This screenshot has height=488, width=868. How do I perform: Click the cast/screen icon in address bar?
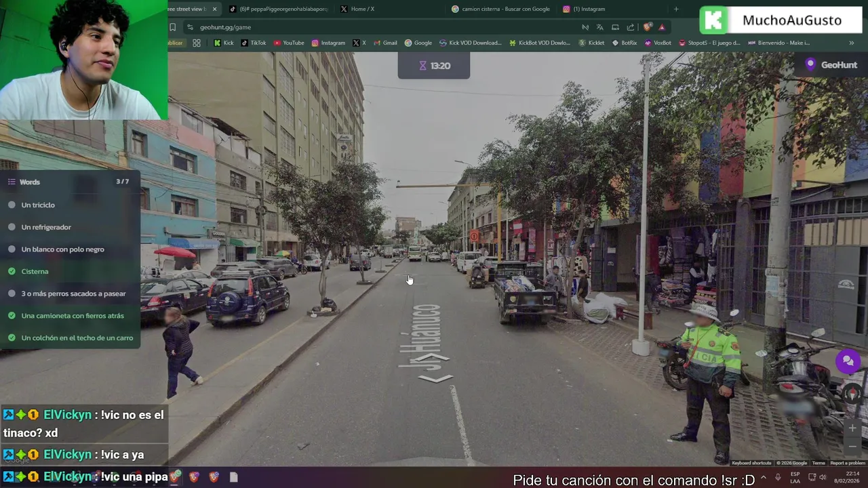(x=615, y=27)
